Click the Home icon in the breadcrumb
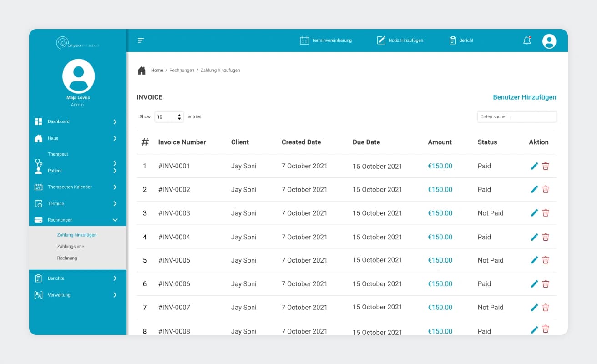597x364 pixels. pos(142,70)
